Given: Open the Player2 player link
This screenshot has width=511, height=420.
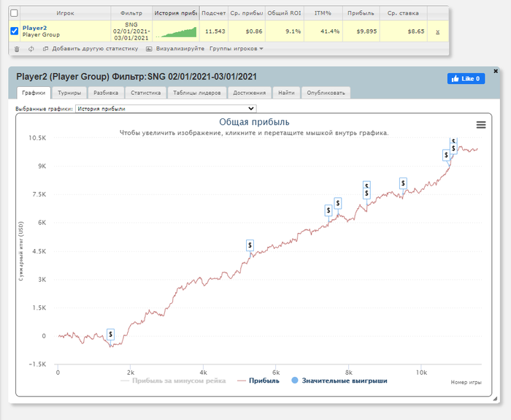Looking at the screenshot, I should coord(34,28).
